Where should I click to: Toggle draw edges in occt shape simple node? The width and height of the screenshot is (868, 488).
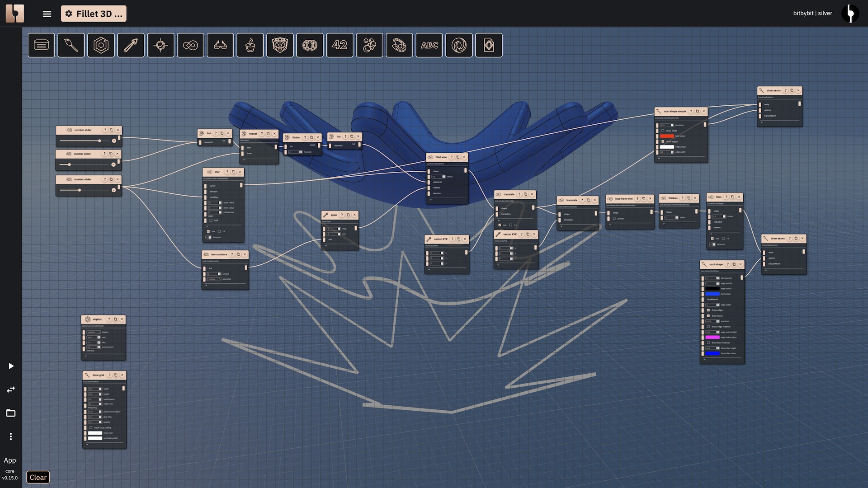pyautogui.click(x=663, y=141)
